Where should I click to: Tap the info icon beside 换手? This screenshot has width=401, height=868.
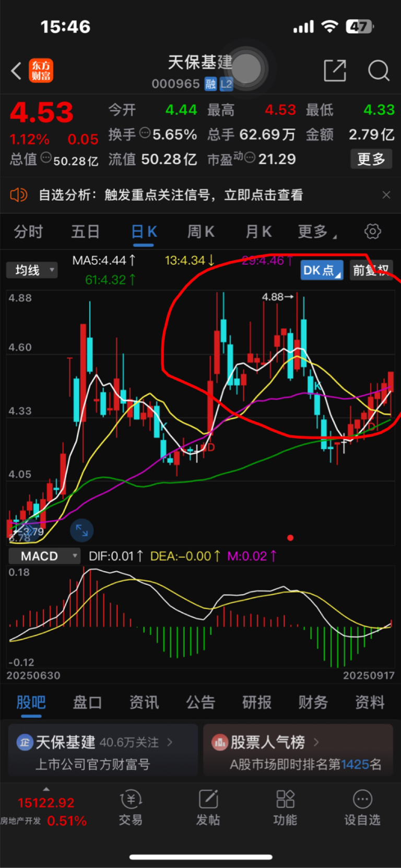(x=145, y=133)
